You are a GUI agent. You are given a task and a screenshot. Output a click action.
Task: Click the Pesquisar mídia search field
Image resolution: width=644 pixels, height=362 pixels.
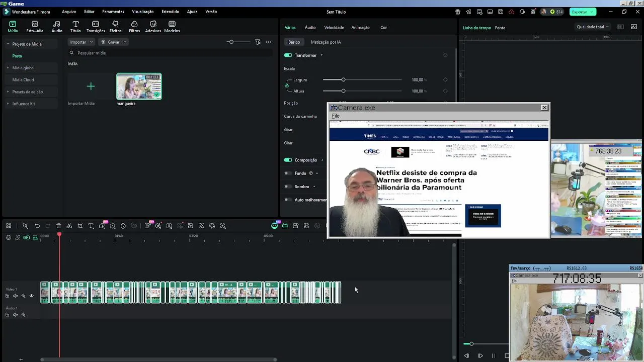[x=171, y=53]
